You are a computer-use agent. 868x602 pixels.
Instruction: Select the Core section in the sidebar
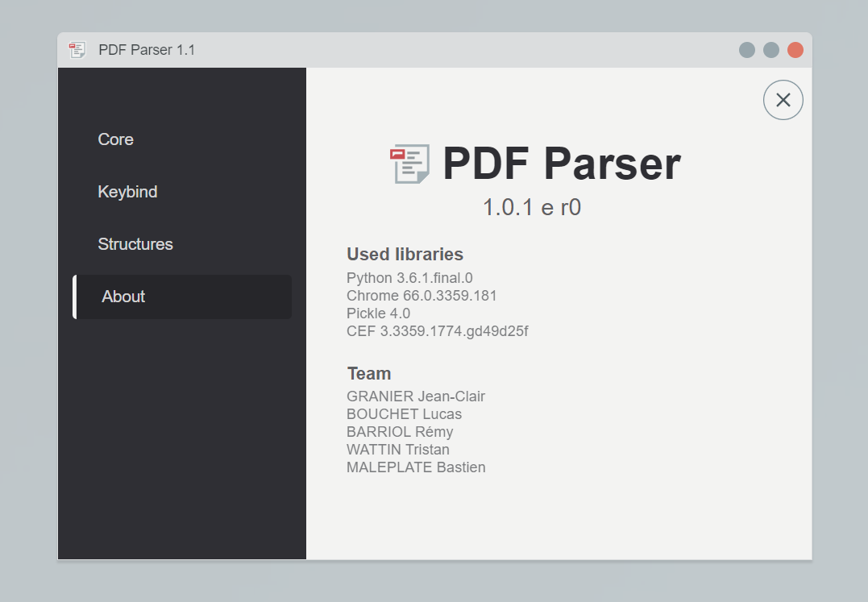[115, 139]
